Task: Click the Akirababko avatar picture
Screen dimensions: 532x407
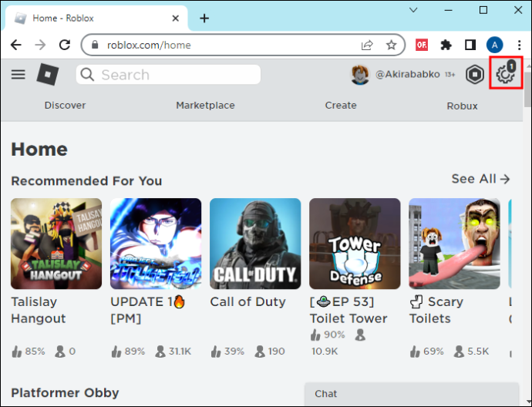Action: [359, 74]
